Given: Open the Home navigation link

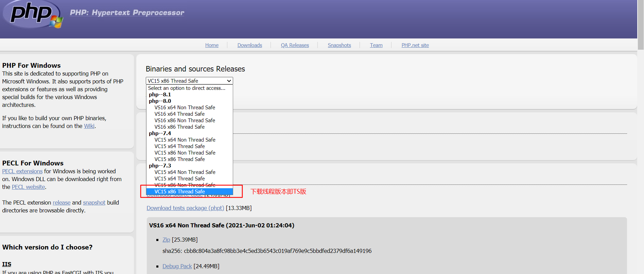Looking at the screenshot, I should point(212,45).
